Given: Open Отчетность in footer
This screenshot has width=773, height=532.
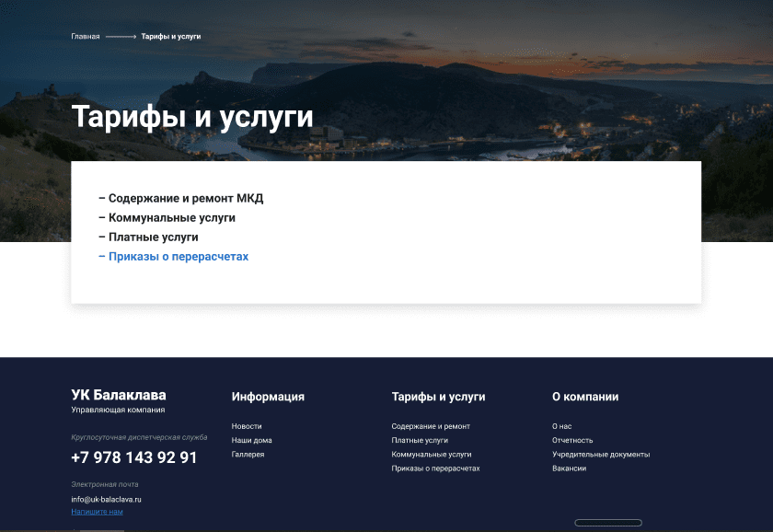Looking at the screenshot, I should point(572,440).
